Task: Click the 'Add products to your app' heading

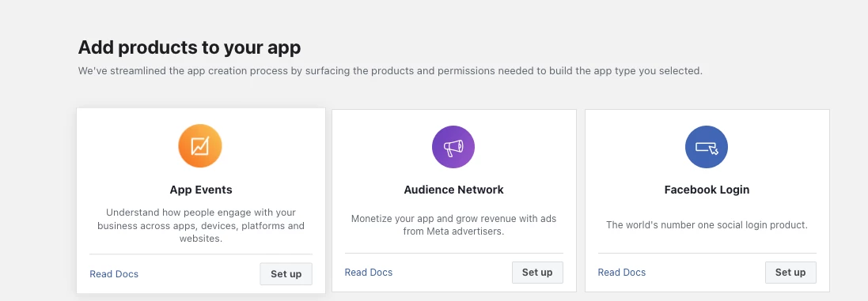Action: tap(189, 47)
